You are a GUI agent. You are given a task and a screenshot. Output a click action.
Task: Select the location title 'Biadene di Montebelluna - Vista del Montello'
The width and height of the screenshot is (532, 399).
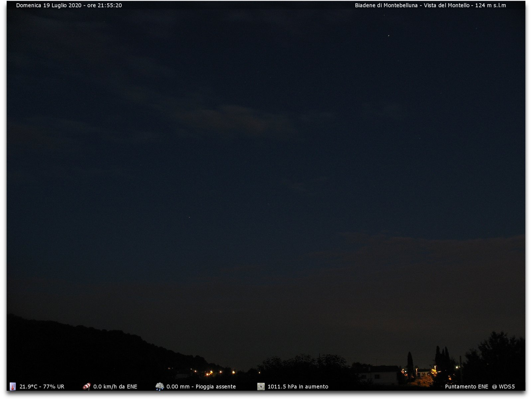coord(412,5)
